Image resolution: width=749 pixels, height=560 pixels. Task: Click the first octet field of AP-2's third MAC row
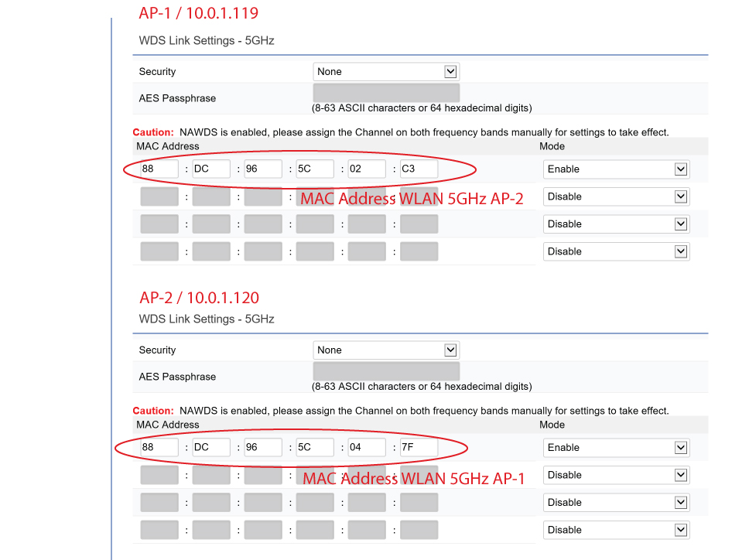pyautogui.click(x=159, y=502)
